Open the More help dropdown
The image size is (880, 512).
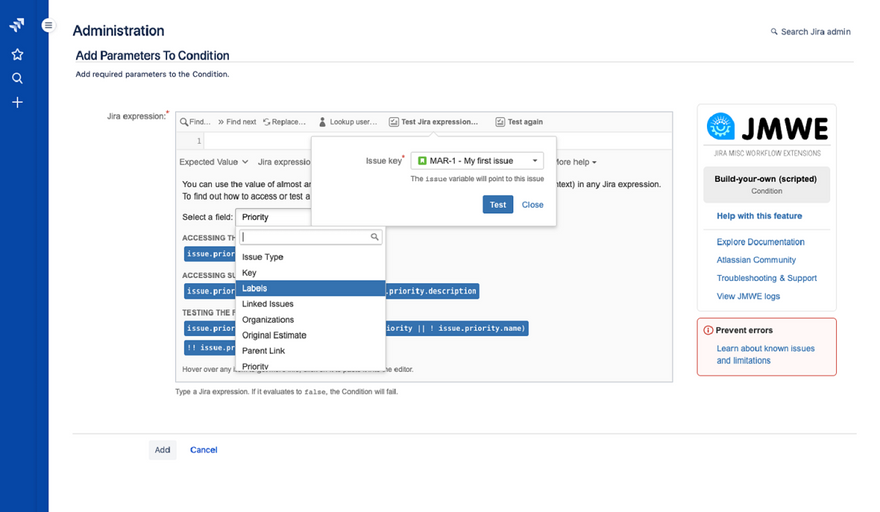click(577, 161)
